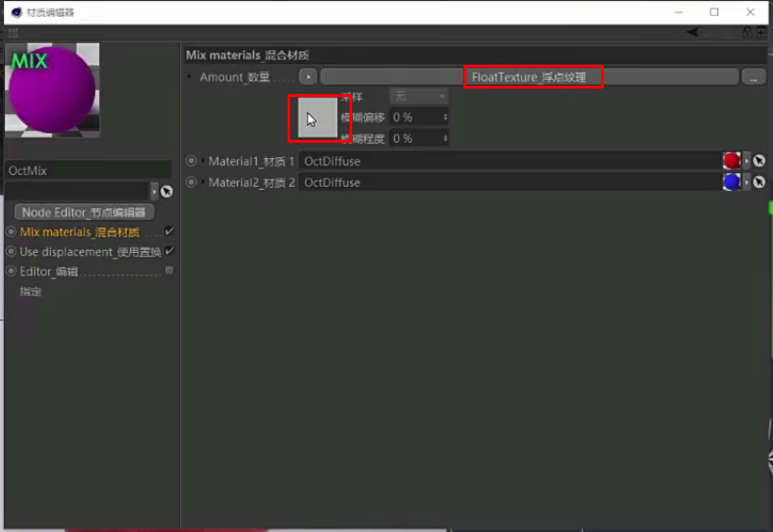
Task: Click the grip menu icon at top left
Action: point(13,33)
